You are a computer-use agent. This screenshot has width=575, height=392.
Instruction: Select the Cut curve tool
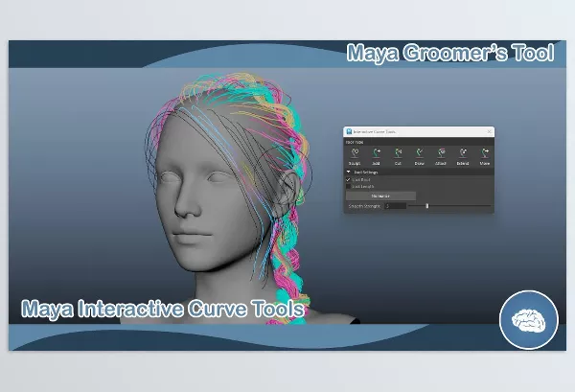click(x=398, y=156)
